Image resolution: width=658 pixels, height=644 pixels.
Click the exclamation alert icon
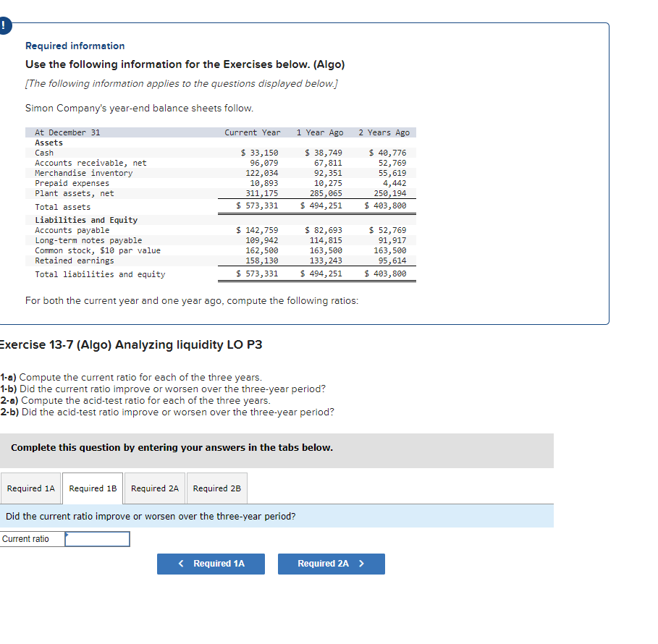4,26
